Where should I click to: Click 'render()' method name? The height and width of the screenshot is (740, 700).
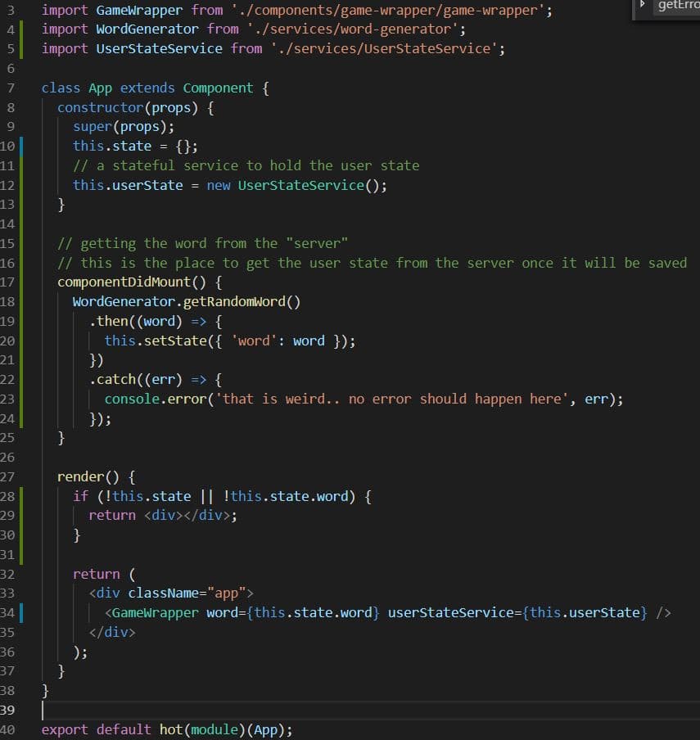pos(88,477)
